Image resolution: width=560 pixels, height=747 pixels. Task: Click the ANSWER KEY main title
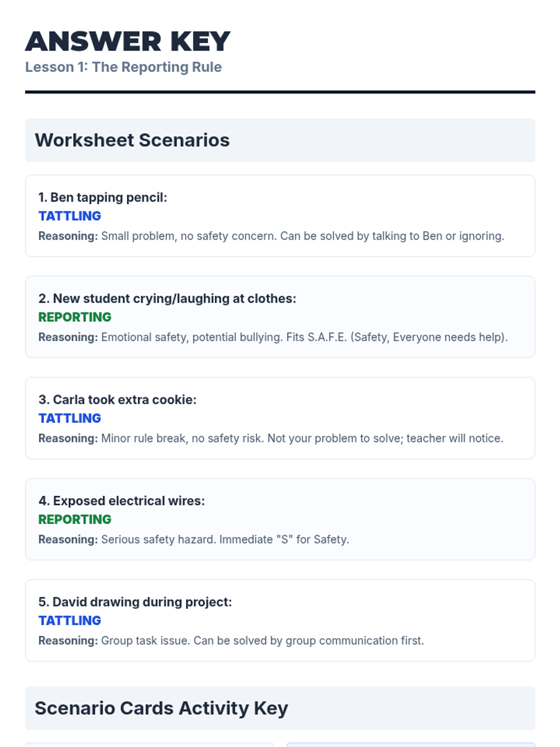click(x=127, y=41)
